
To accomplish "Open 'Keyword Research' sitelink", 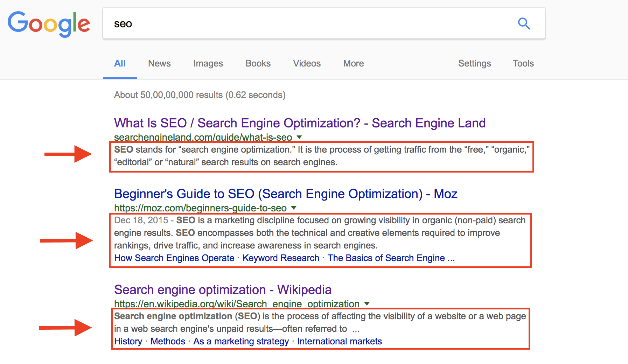I will (x=281, y=258).
